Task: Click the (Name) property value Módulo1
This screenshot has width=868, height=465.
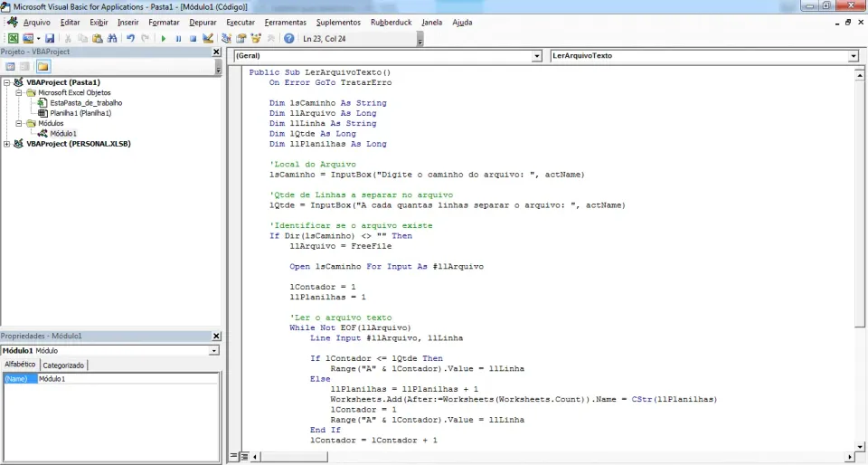Action: coord(127,379)
